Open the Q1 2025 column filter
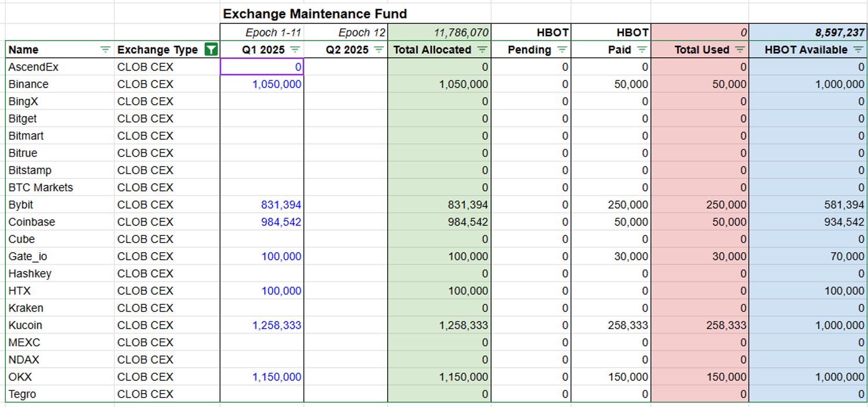 296,50
